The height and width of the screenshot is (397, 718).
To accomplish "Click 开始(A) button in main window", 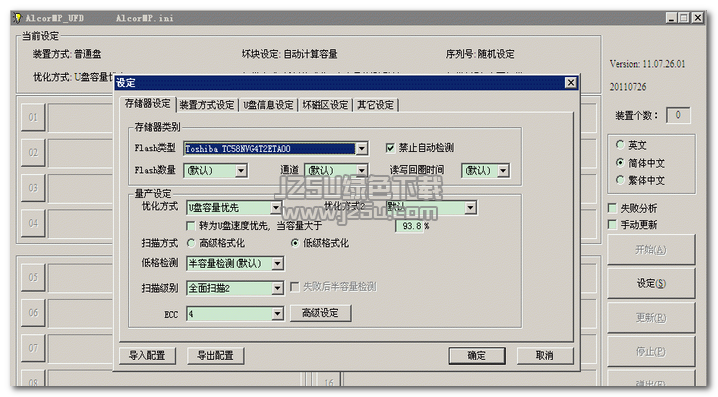I will [651, 250].
